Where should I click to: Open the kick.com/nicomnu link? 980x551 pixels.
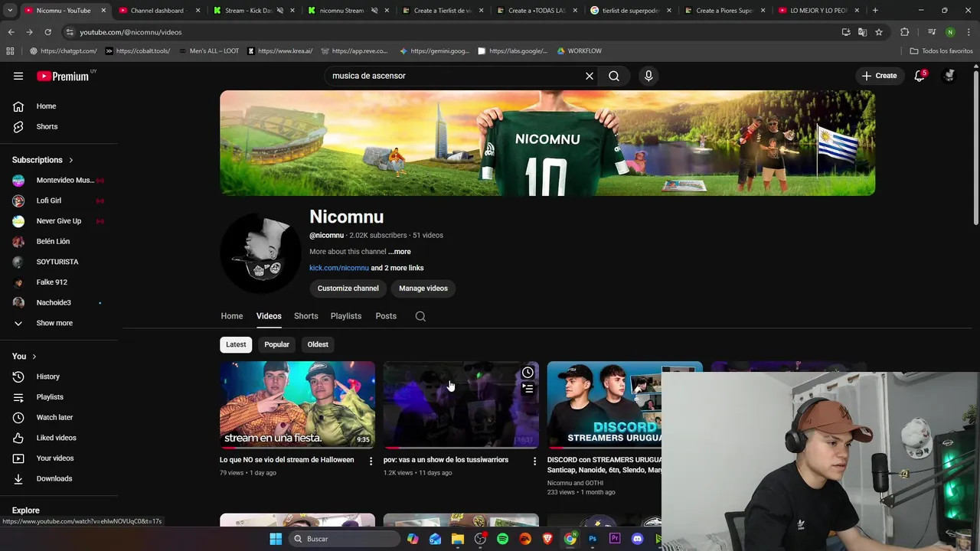click(x=339, y=268)
